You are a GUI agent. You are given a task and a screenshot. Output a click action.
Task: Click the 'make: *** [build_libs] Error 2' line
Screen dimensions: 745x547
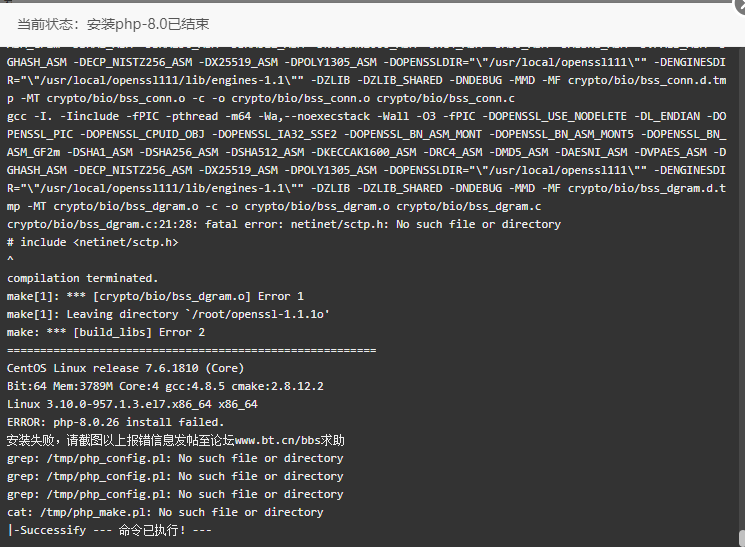105,332
